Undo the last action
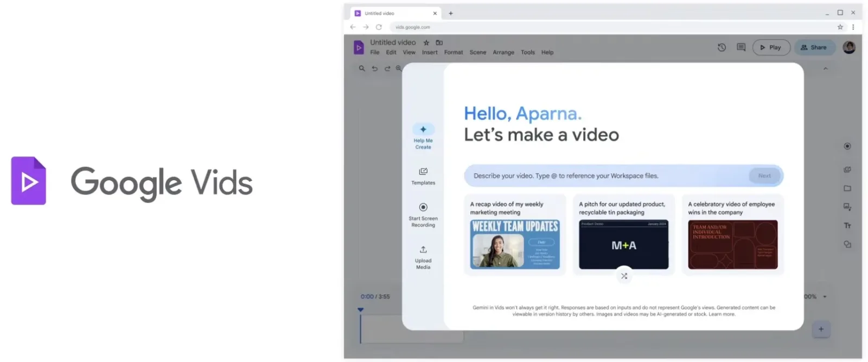 [375, 68]
